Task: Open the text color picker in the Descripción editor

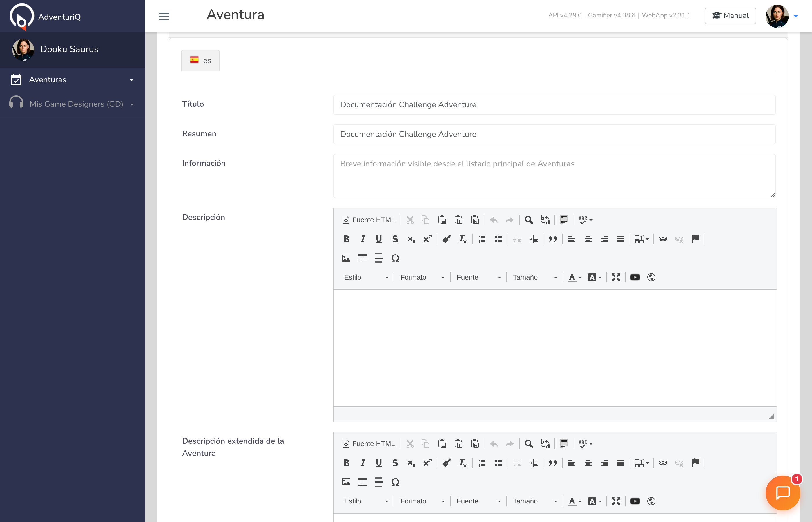Action: [574, 277]
